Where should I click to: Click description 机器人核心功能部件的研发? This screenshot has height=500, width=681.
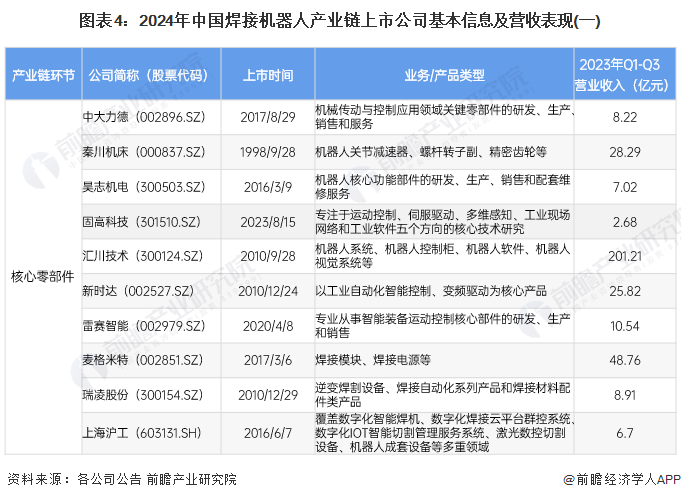click(443, 187)
